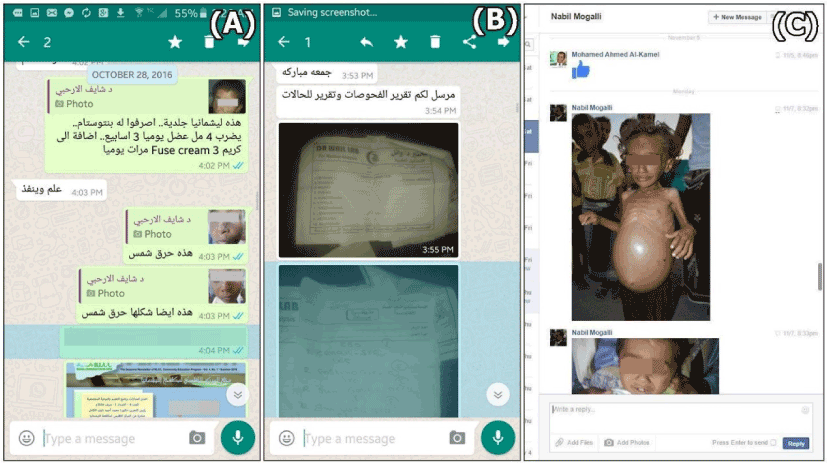
Task: Click the New Message button
Action: point(737,17)
